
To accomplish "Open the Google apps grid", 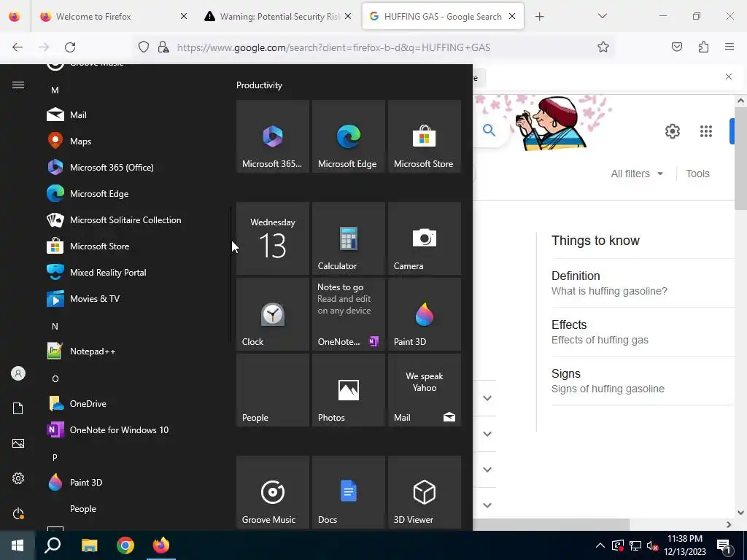I will 705,131.
